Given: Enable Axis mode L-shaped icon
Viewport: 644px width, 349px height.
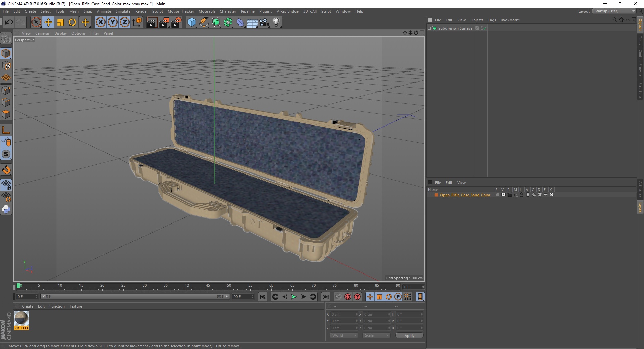Looking at the screenshot, I should 6,130.
